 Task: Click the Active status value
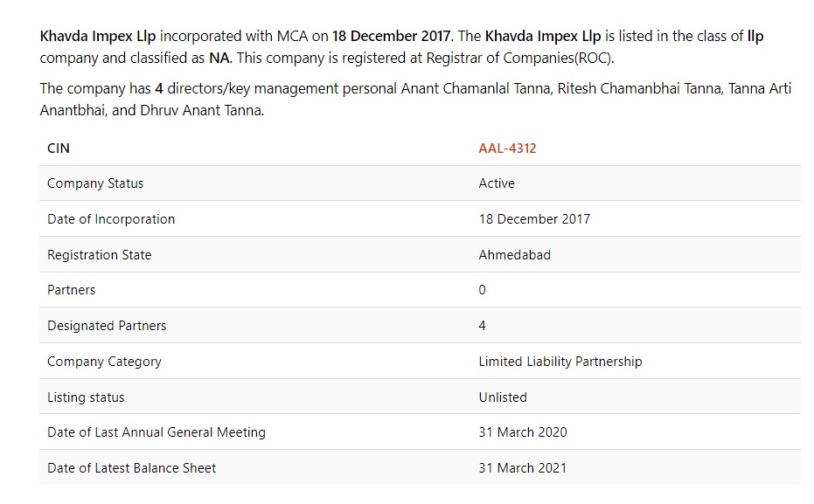pyautogui.click(x=497, y=183)
